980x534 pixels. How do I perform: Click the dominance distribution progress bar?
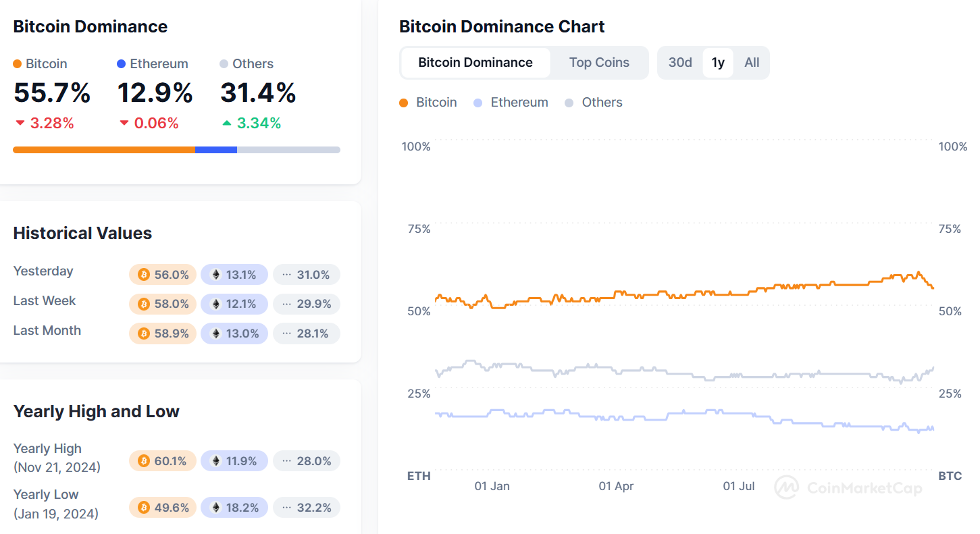(x=176, y=150)
